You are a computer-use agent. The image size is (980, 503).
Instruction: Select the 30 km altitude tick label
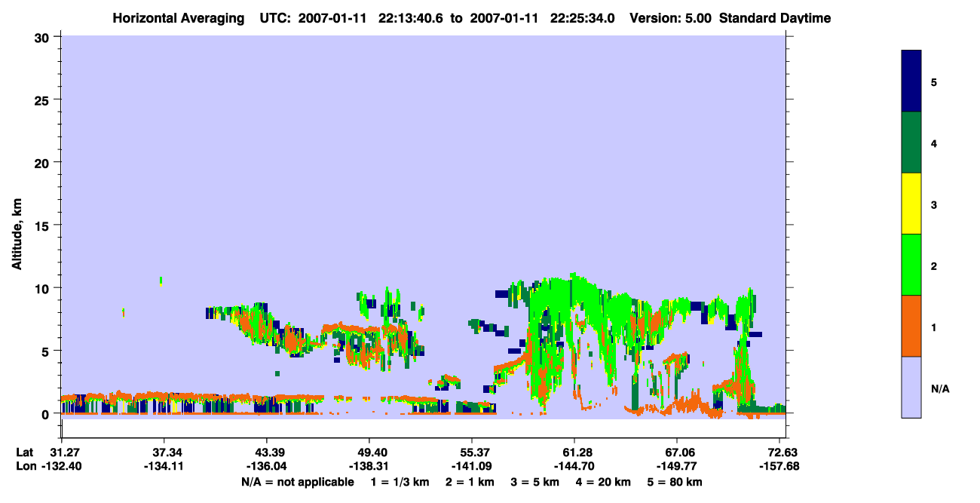43,37
